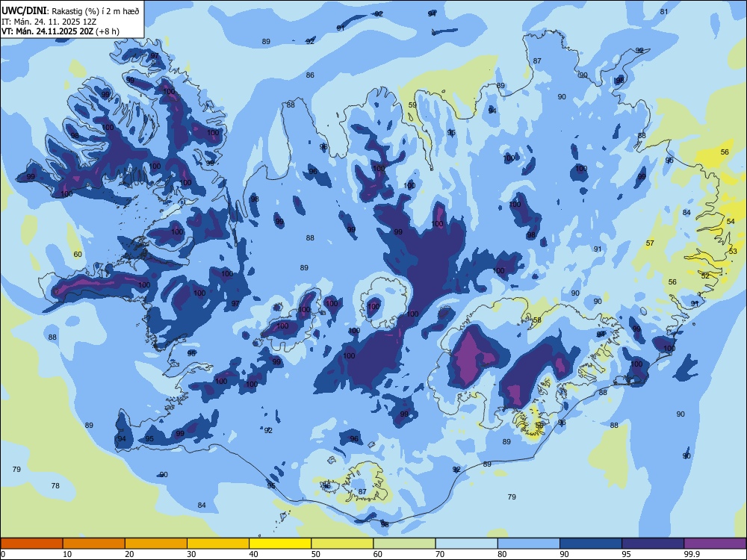Click the 'UWC/DINI: Rakastig (%) í 2 m hæð' title
Screen dimensions: 747x560
click(70, 11)
